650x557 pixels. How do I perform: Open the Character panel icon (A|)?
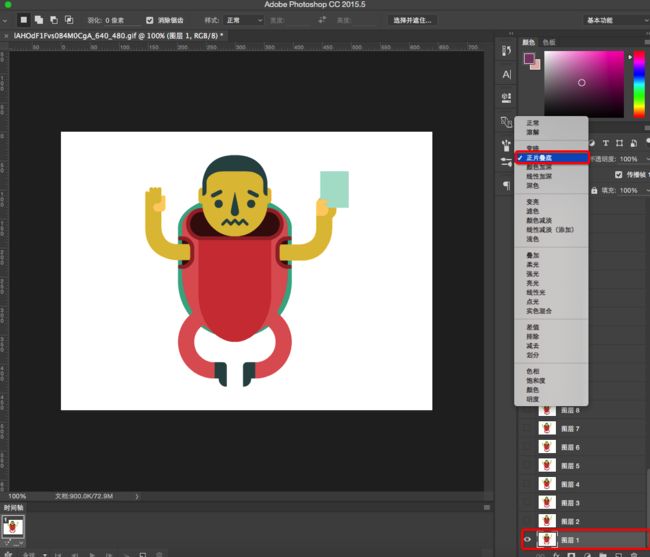coord(506,75)
